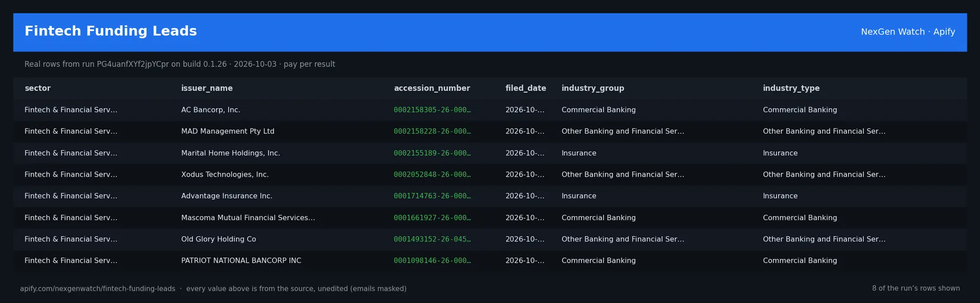Click the filed_date column header
980x303 pixels.
click(525, 88)
